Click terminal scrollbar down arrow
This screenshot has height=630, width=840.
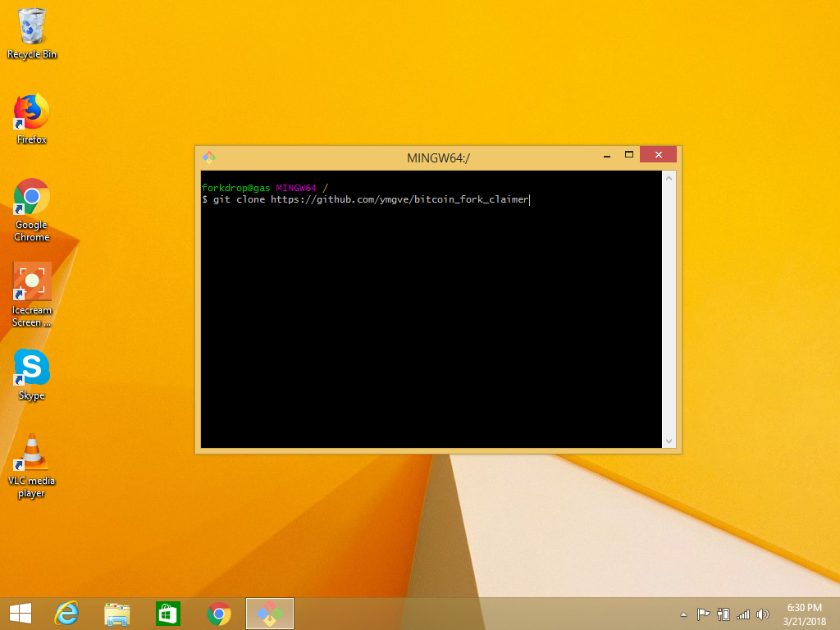[669, 441]
